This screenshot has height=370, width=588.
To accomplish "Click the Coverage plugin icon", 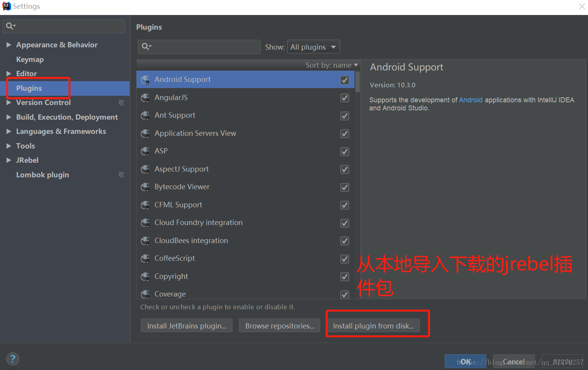I will [145, 294].
